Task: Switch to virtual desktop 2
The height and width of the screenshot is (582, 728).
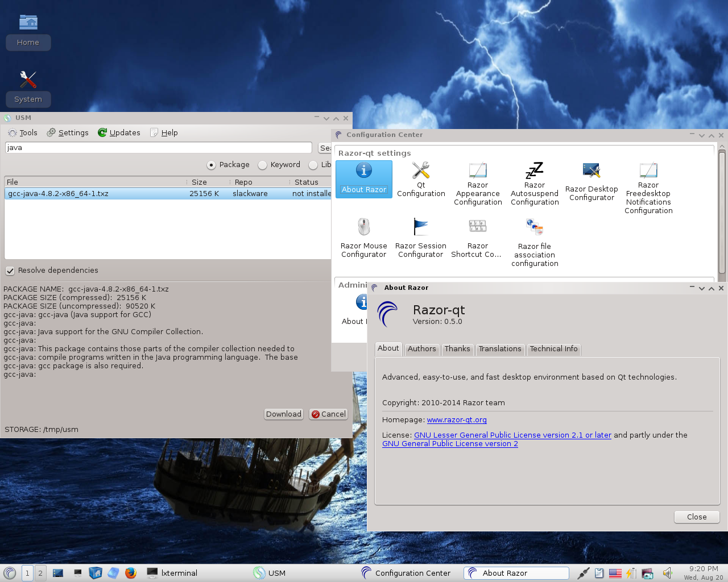Action: (x=40, y=573)
